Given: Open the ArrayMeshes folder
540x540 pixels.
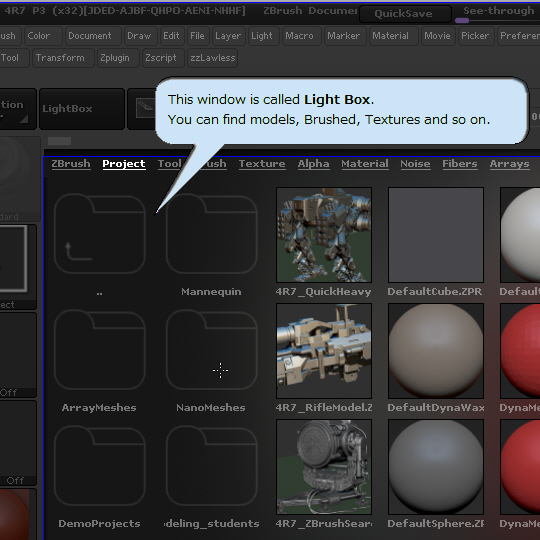Looking at the screenshot, I should (x=100, y=350).
